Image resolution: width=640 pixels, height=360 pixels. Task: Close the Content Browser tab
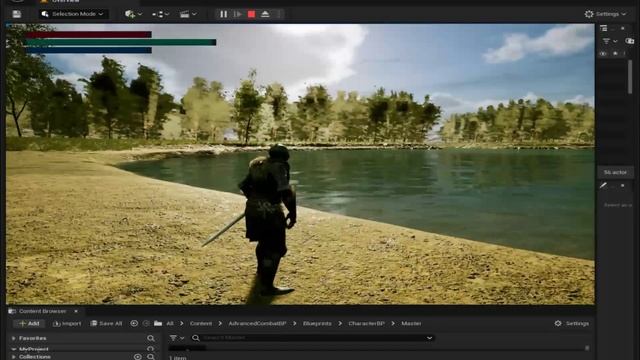coord(76,311)
